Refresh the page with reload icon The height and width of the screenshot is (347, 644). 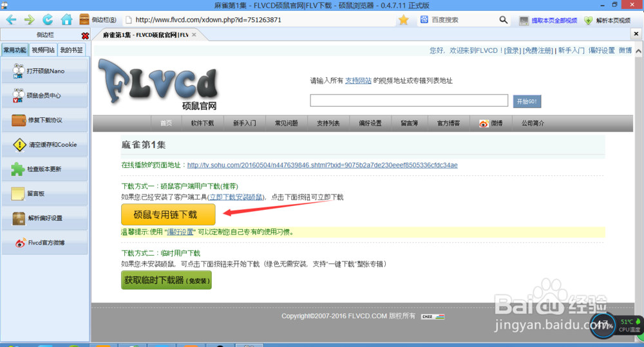click(48, 19)
